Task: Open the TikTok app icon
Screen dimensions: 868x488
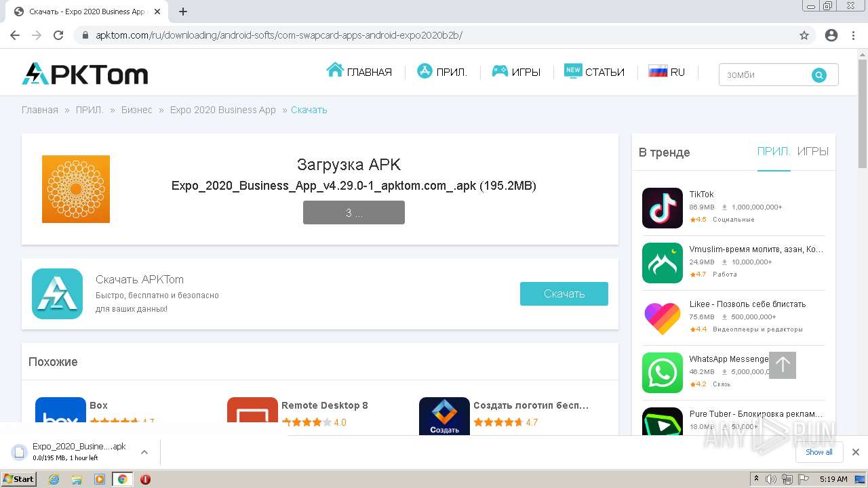Action: tap(663, 208)
